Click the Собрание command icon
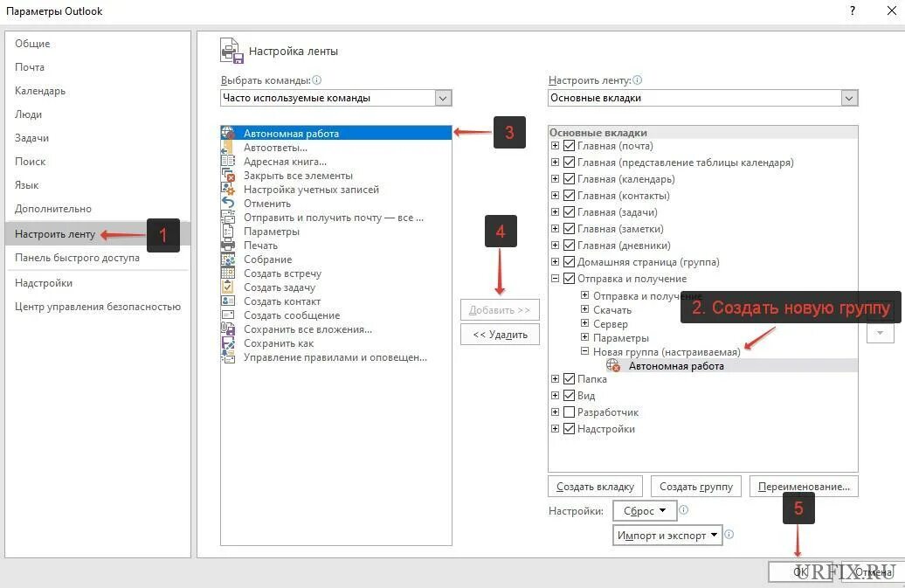The width and height of the screenshot is (905, 588). pyautogui.click(x=227, y=259)
